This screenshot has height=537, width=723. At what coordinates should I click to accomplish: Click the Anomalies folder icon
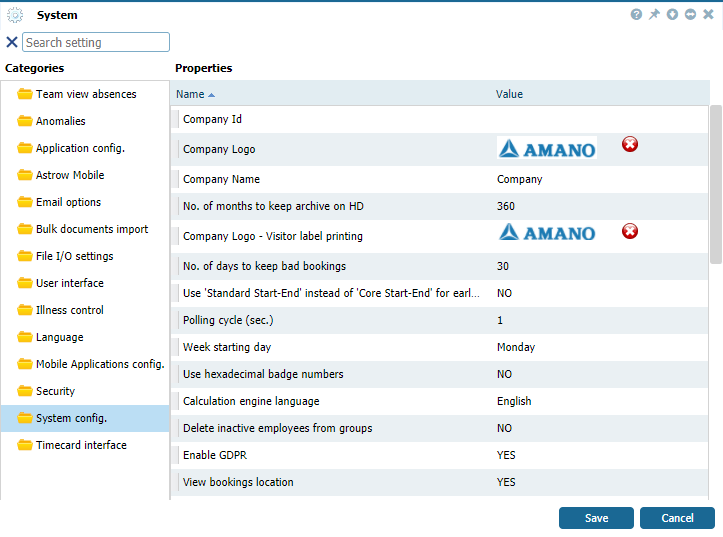click(24, 121)
